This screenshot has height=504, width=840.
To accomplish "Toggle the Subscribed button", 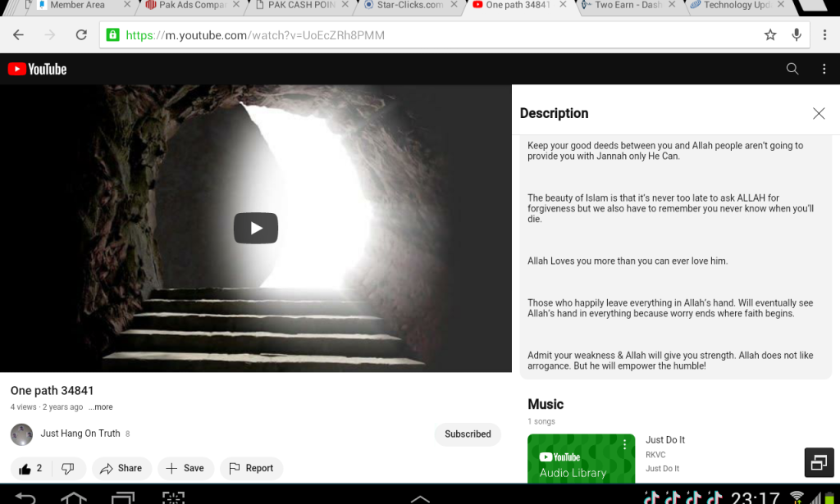I will click(x=468, y=434).
